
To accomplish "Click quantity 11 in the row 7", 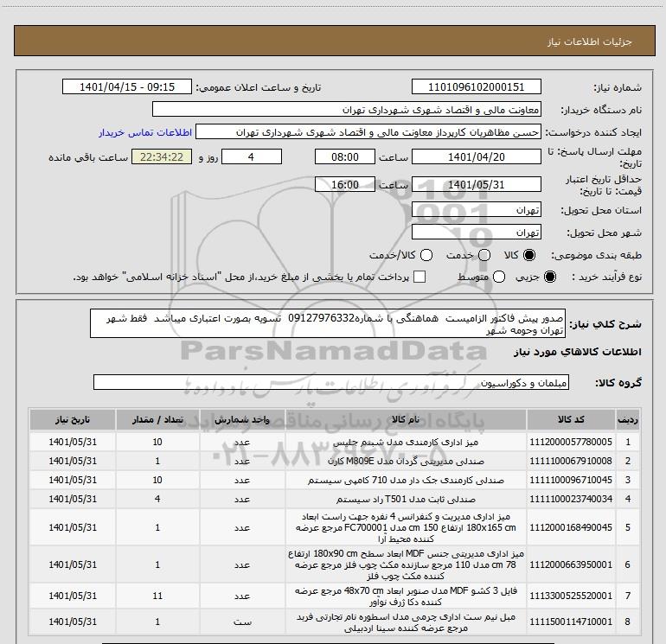I will (x=157, y=596).
